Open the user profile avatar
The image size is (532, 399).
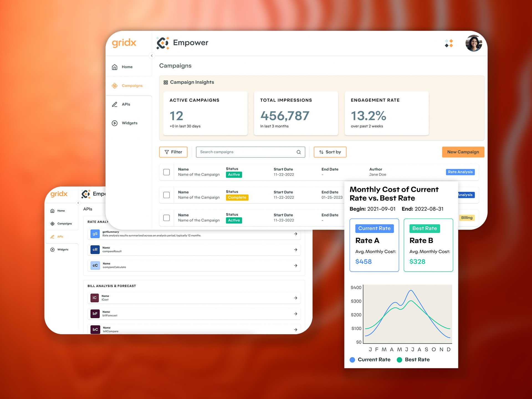[474, 43]
